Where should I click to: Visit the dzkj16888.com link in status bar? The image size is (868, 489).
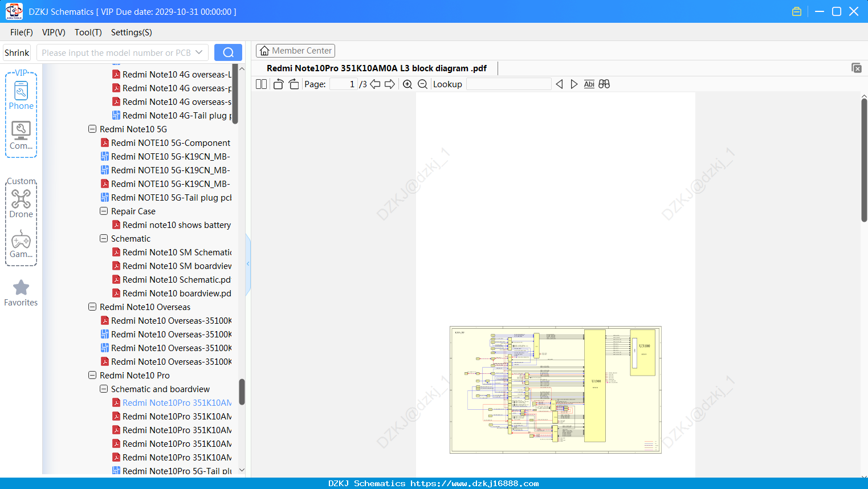pyautogui.click(x=475, y=483)
